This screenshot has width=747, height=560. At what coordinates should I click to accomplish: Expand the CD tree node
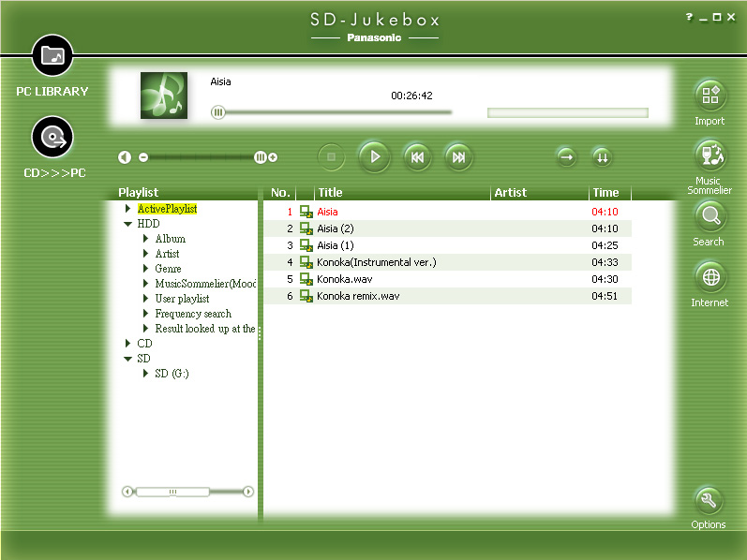click(127, 344)
